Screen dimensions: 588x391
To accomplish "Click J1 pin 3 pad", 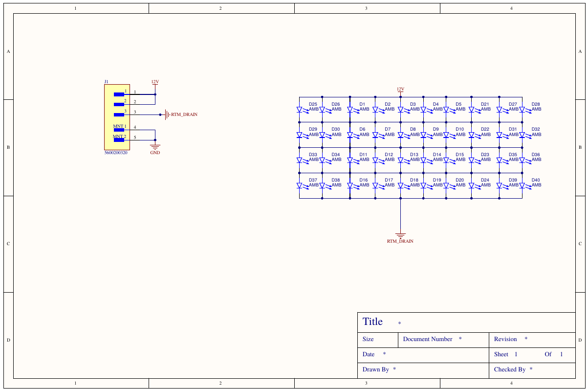I will (119, 115).
